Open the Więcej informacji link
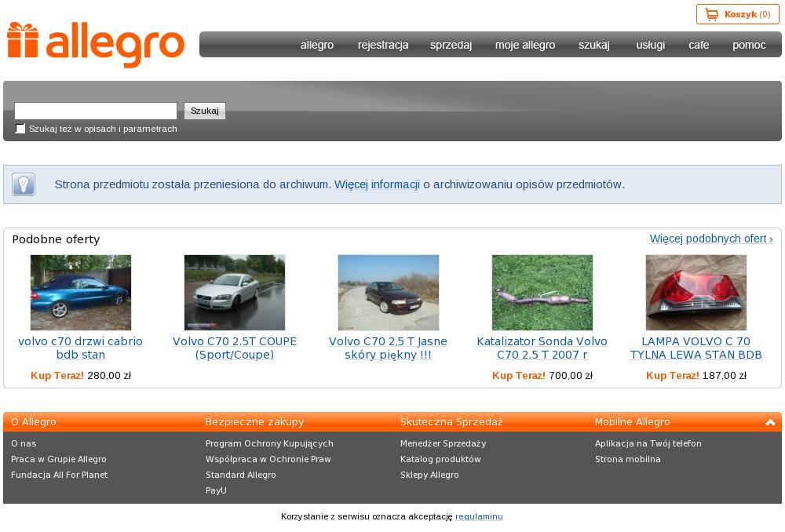The image size is (785, 532). coord(377,184)
